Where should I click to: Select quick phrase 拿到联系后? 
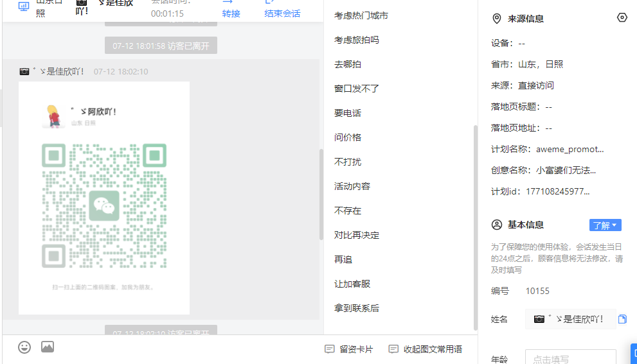357,308
